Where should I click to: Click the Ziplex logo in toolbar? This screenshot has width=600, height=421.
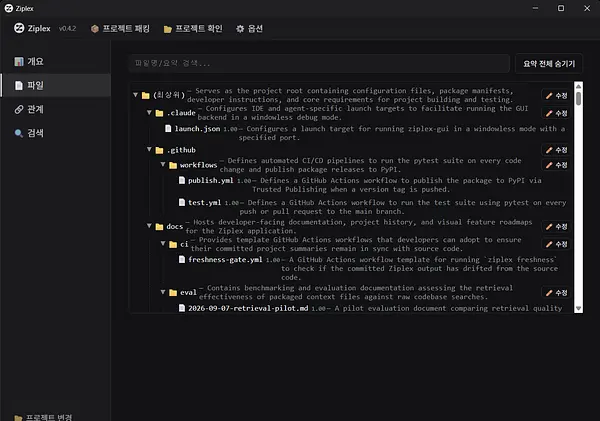click(19, 28)
